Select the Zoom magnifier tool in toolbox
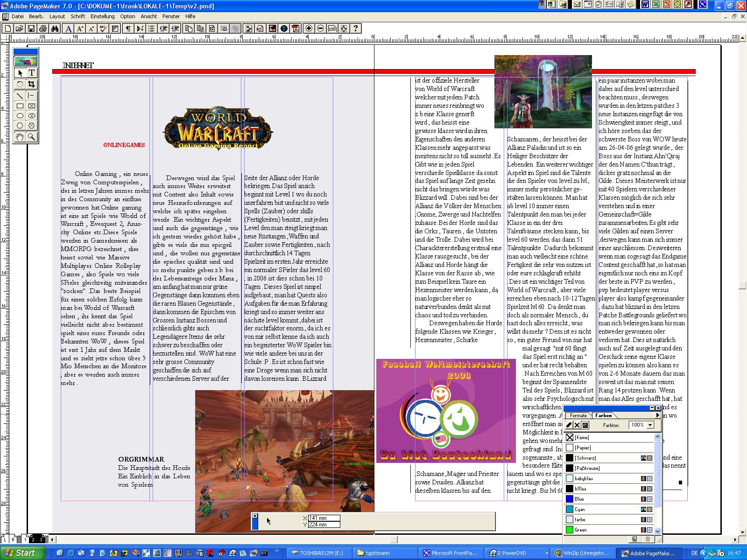This screenshot has height=560, width=747. pos(31,137)
